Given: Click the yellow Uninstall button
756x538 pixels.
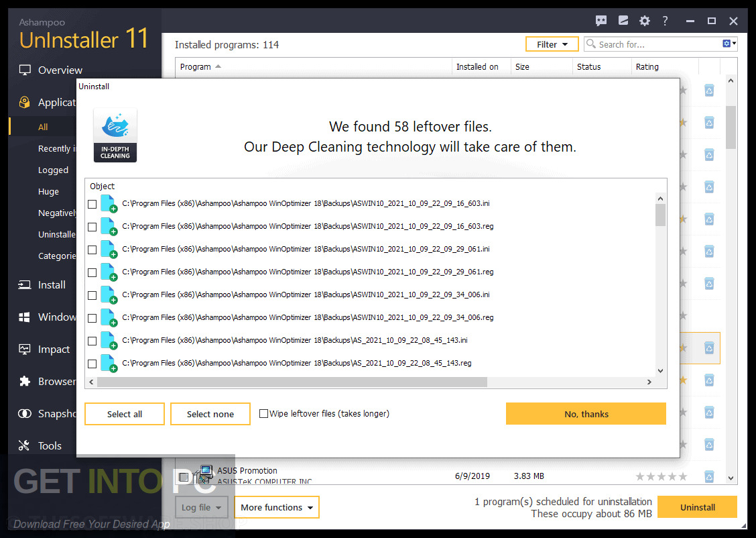Looking at the screenshot, I should (x=697, y=507).
